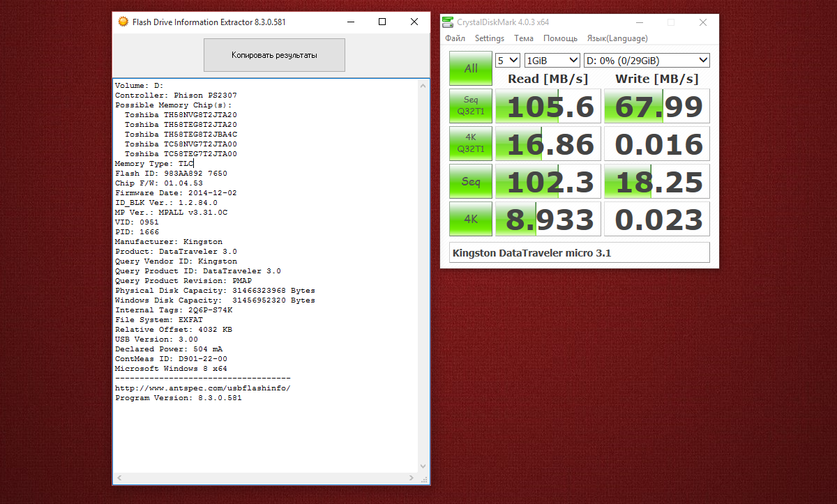Click the 4K Q32T1 write value 0.016
The width and height of the screenshot is (837, 504).
(656, 144)
